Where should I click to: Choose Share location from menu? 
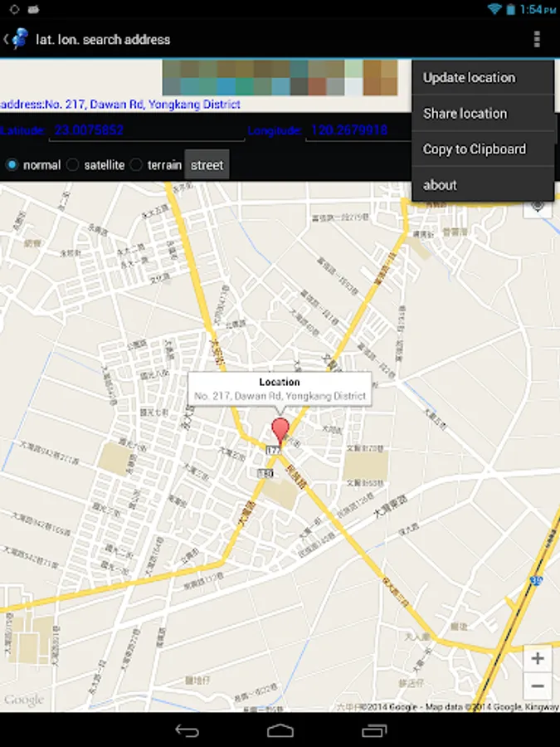[x=483, y=114]
